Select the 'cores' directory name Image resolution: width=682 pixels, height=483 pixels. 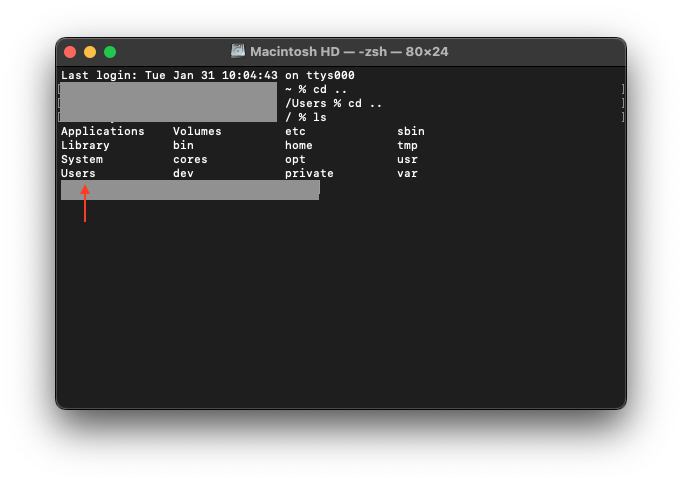tap(190, 159)
